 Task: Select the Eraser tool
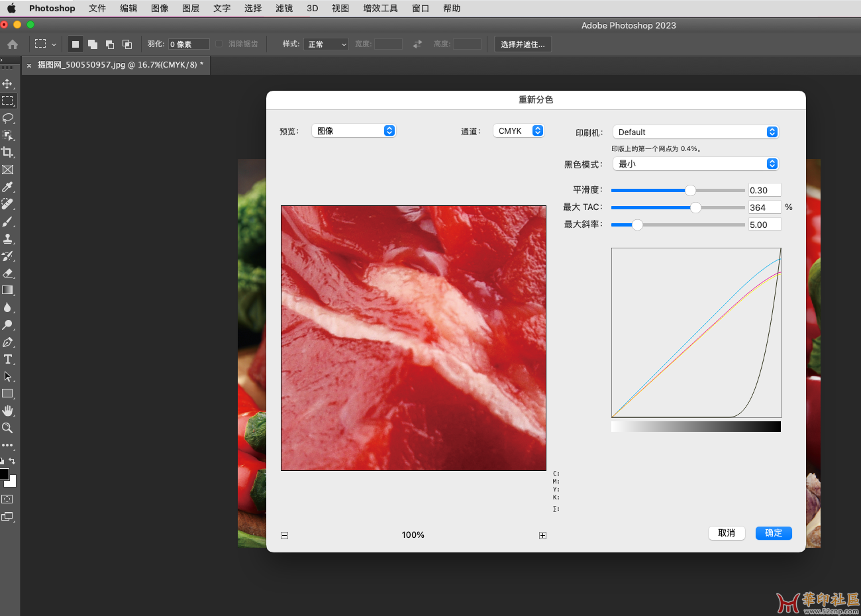(7, 273)
